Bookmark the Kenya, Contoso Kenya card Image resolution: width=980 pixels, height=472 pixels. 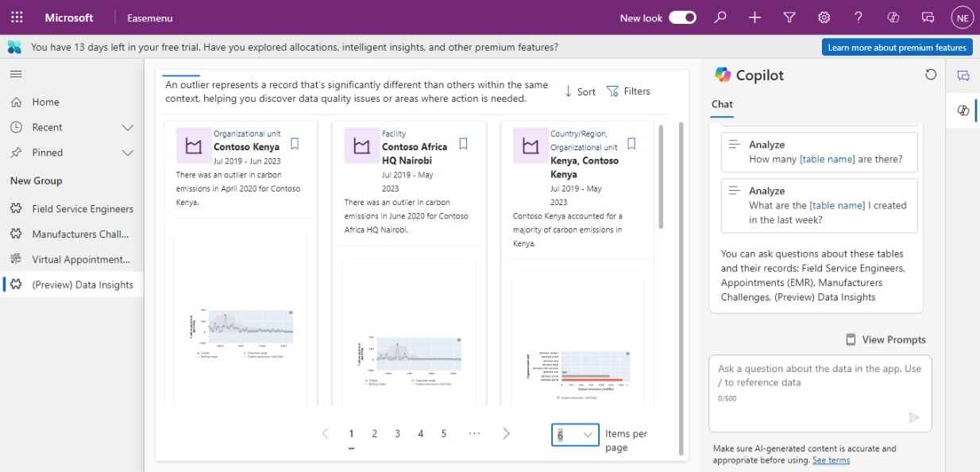(631, 144)
